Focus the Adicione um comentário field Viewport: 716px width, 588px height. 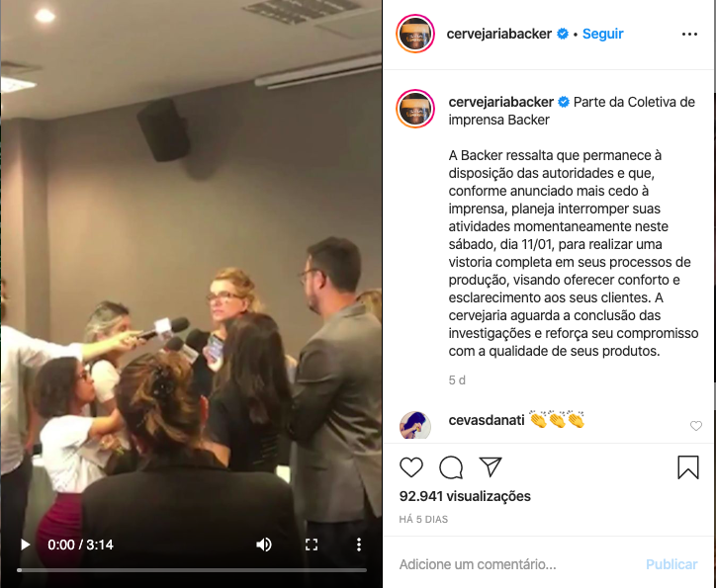click(x=518, y=564)
